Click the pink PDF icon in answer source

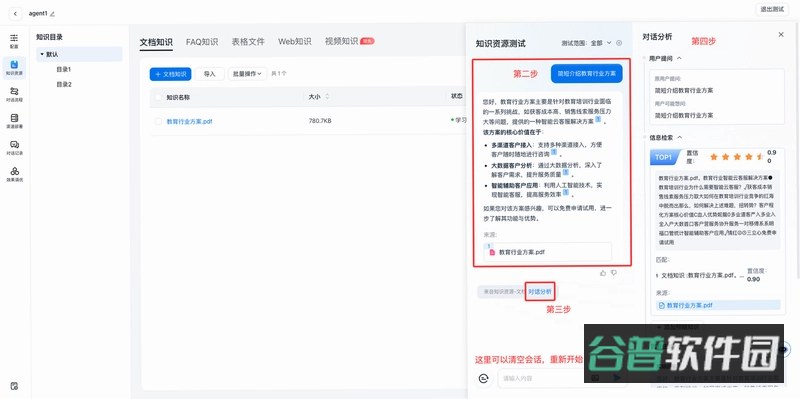pos(492,252)
